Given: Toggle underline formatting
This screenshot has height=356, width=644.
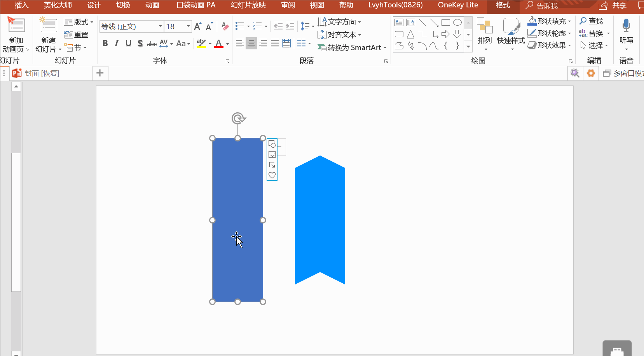Looking at the screenshot, I should pyautogui.click(x=128, y=43).
